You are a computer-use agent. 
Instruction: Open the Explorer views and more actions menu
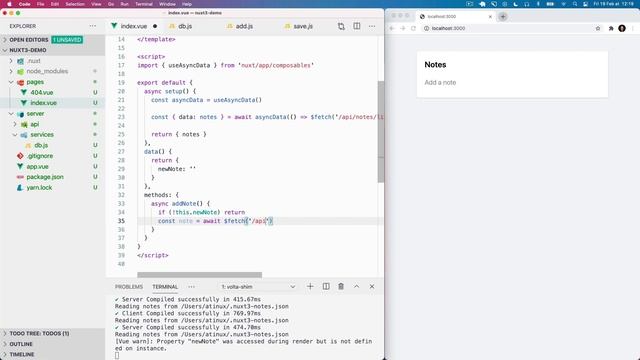[x=93, y=26]
